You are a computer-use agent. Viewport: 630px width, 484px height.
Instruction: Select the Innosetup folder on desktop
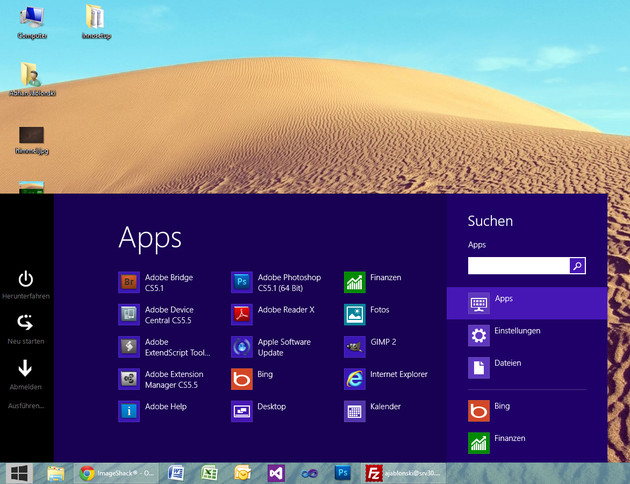[96, 22]
